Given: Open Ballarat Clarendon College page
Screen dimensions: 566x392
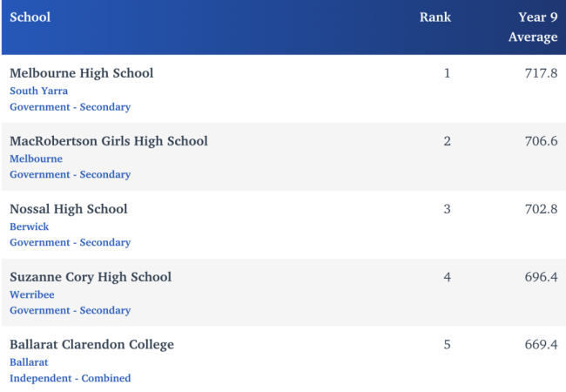Looking at the screenshot, I should tap(91, 345).
